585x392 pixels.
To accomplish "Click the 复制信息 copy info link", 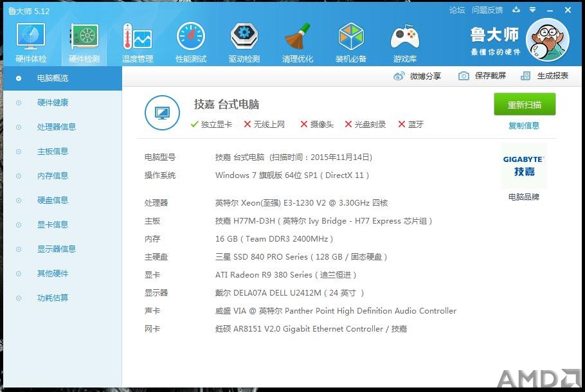I will tap(524, 126).
